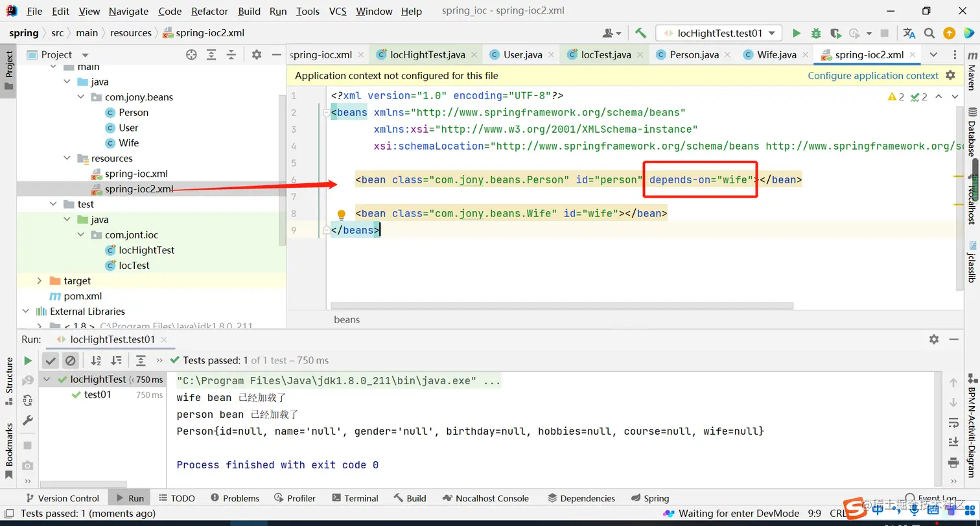Open Nocalhost Console tool window
Image resolution: width=980 pixels, height=526 pixels.
tap(485, 498)
